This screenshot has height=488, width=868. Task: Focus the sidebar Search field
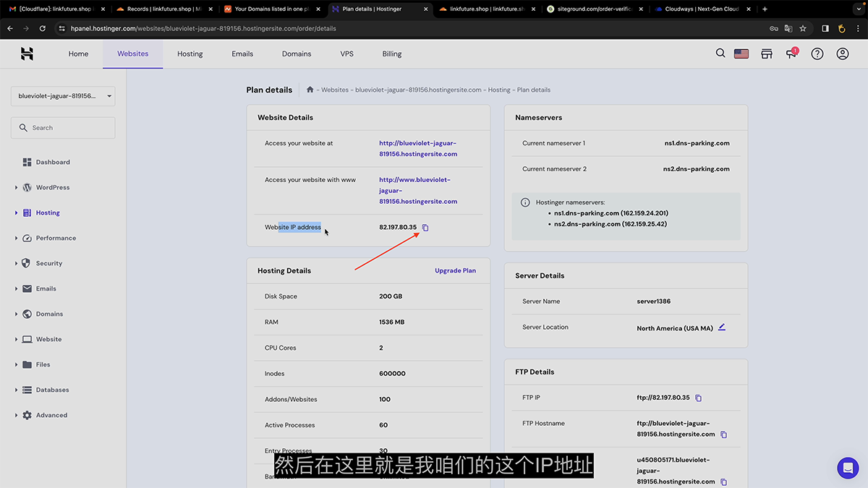[63, 128]
